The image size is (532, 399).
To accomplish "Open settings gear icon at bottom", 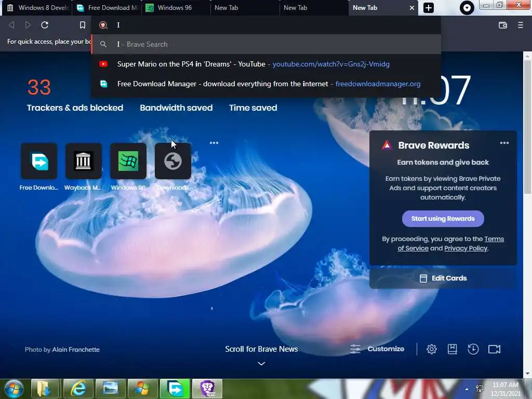I will click(x=432, y=349).
